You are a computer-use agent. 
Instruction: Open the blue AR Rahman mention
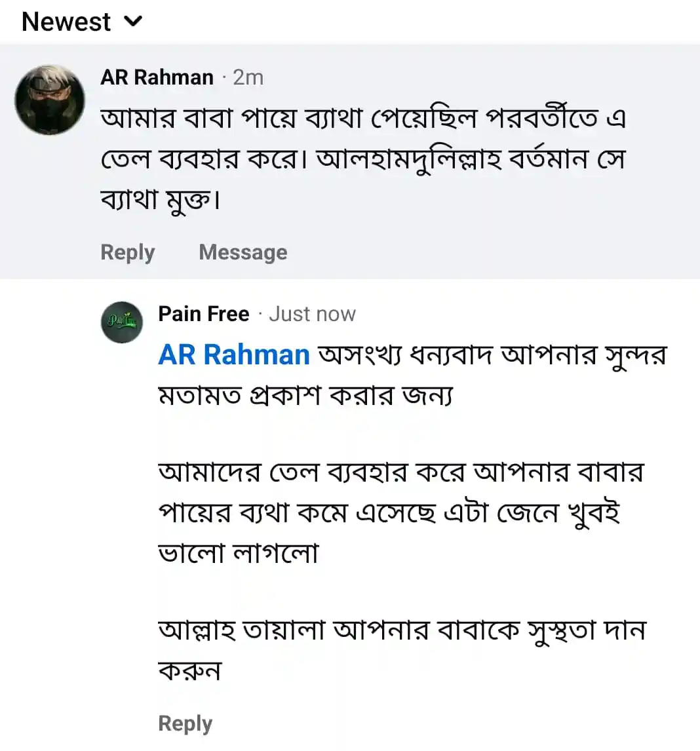pos(234,355)
